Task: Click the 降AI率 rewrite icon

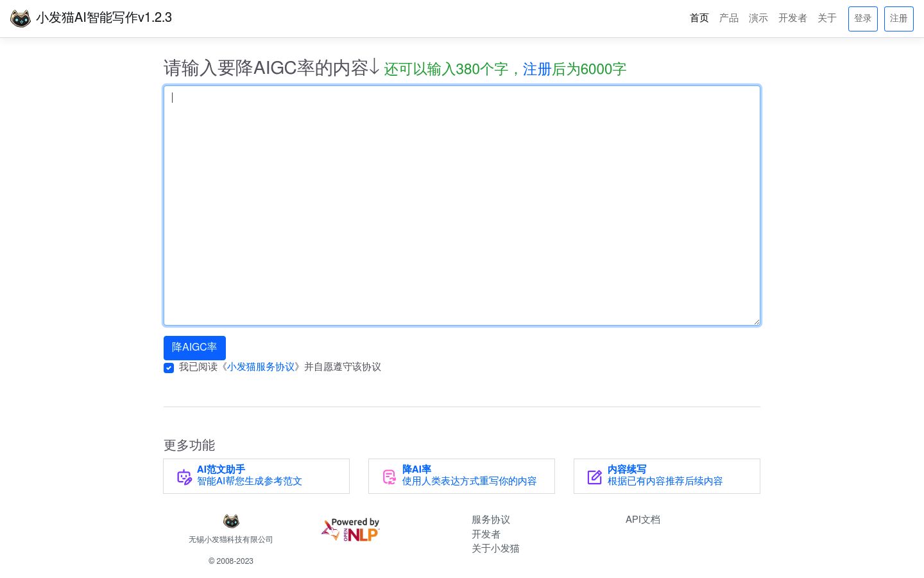Action: click(x=389, y=477)
